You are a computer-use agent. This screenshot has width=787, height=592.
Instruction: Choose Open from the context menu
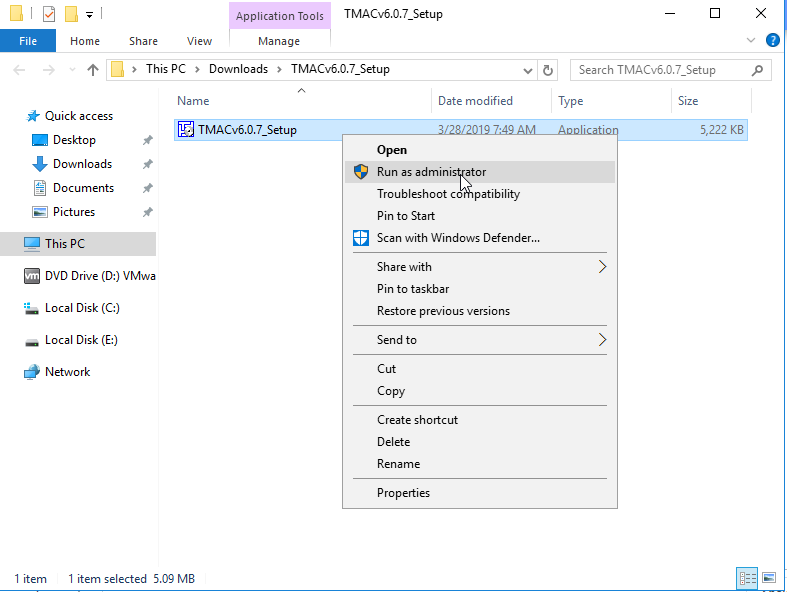[x=479, y=150]
